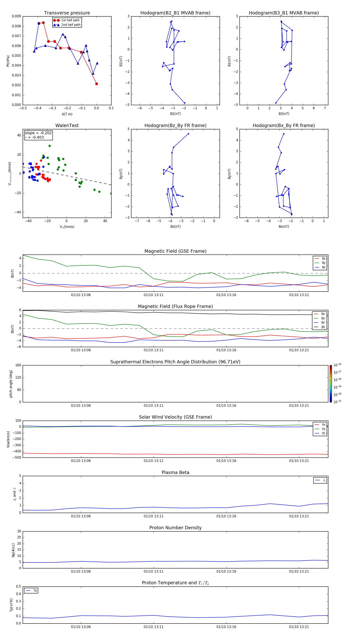Screen dimensions: 351x644
Task: Click '1st half path' legend entry
Action: point(67,20)
